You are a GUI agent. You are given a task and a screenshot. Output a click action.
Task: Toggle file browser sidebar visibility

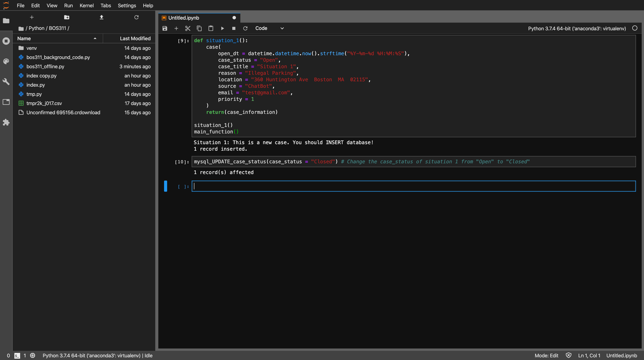pyautogui.click(x=6, y=21)
